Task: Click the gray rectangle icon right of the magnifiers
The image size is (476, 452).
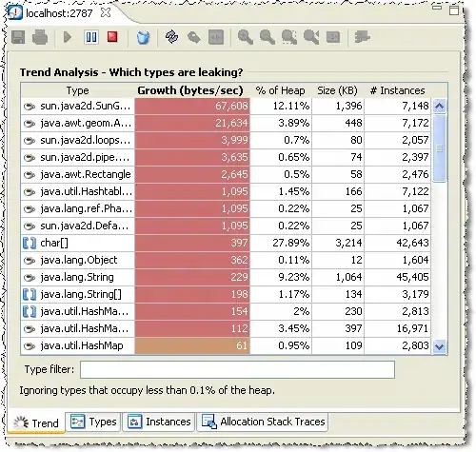Action: 333,37
